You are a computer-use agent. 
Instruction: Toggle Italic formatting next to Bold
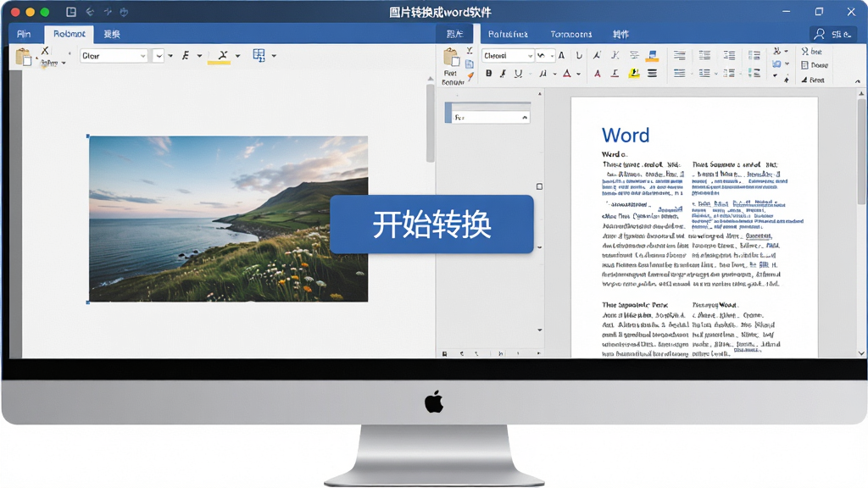coord(504,73)
